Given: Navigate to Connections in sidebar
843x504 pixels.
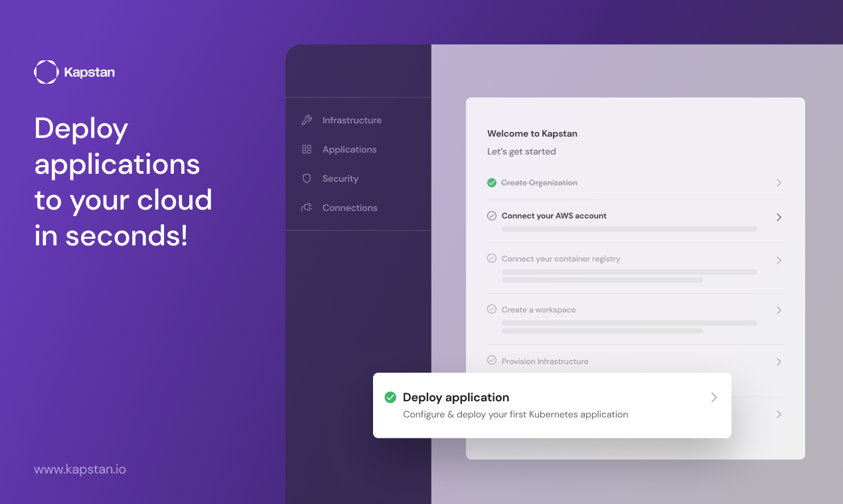Looking at the screenshot, I should pos(350,208).
